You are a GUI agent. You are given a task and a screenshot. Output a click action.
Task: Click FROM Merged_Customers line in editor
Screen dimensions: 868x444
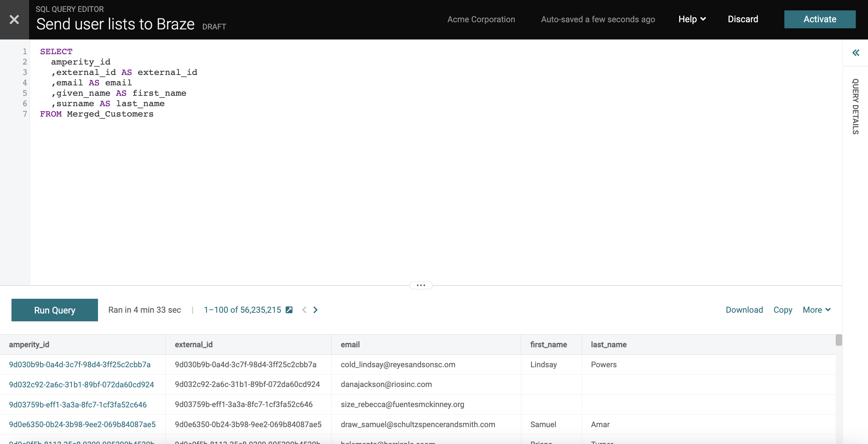[97, 114]
